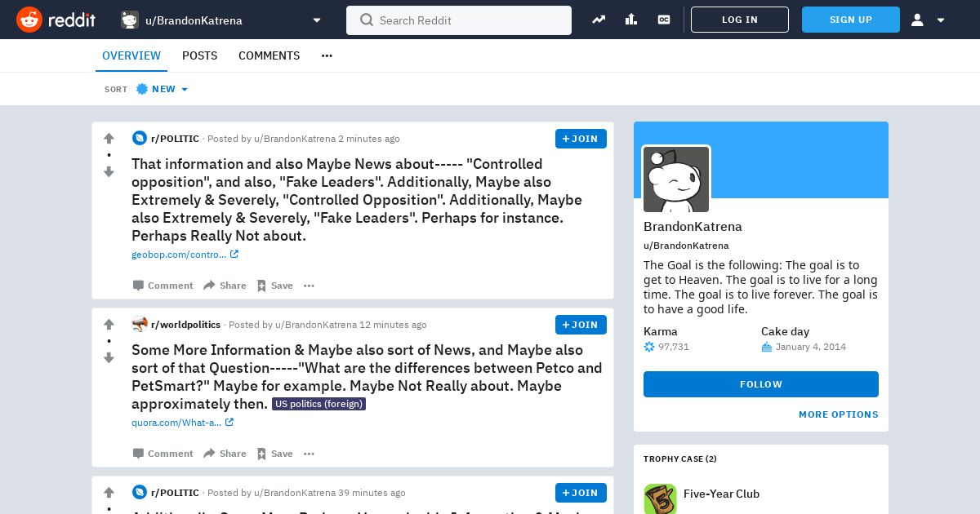Click the LOG IN button
The width and height of the screenshot is (980, 514).
coord(740,20)
